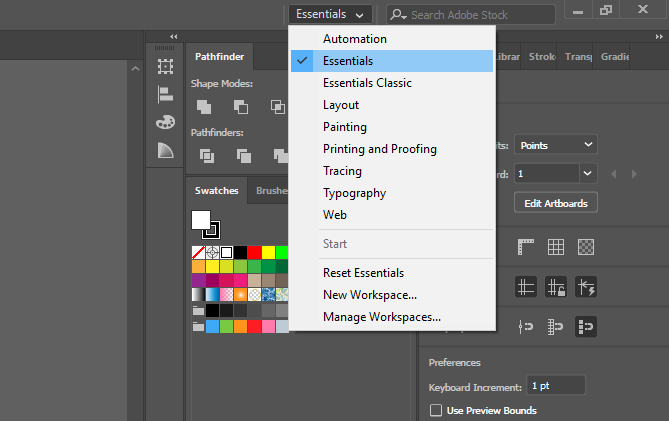Open the Align panel icon in the dock
The width and height of the screenshot is (669, 421).
(x=166, y=94)
